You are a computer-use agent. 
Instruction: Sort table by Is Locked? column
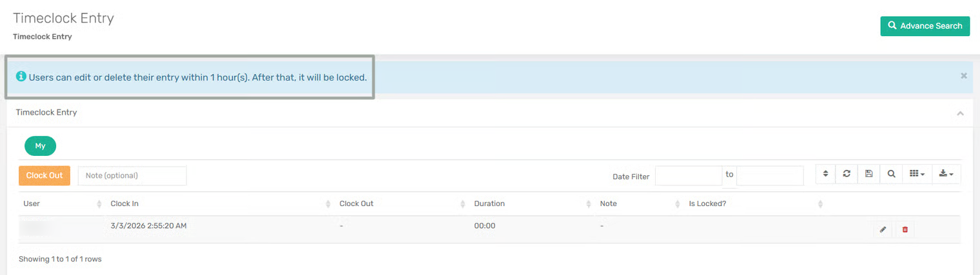click(707, 204)
